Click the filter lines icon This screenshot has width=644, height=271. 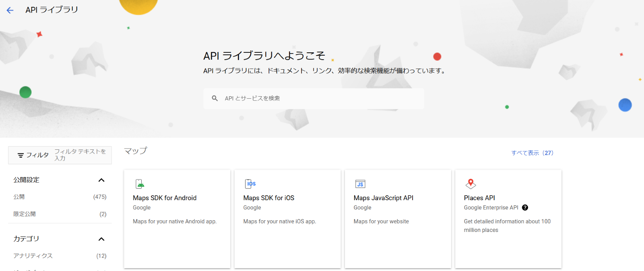coord(21,155)
